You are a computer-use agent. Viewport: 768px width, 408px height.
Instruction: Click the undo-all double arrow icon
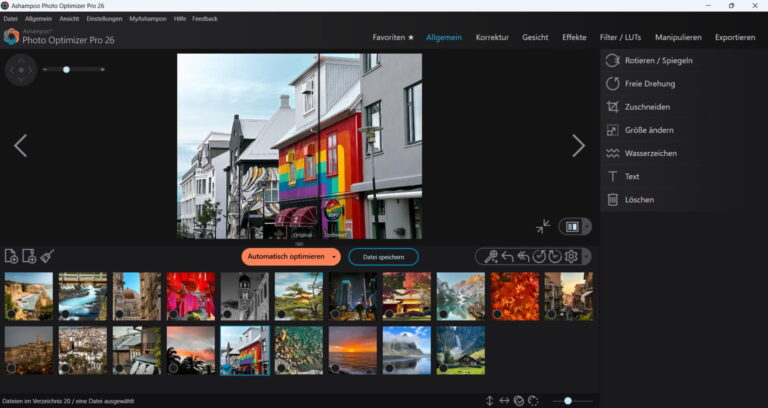[x=523, y=256]
